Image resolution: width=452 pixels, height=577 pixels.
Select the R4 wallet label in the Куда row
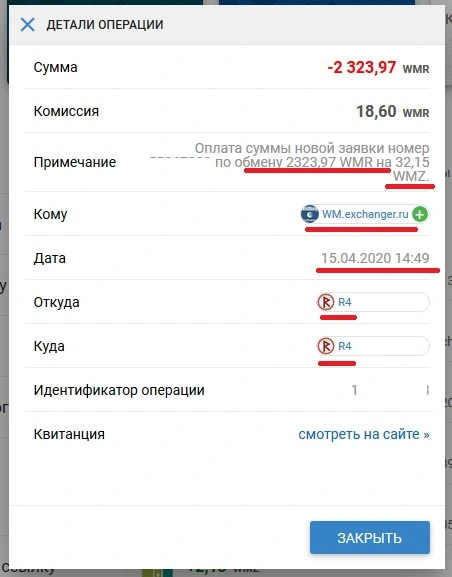tap(345, 346)
